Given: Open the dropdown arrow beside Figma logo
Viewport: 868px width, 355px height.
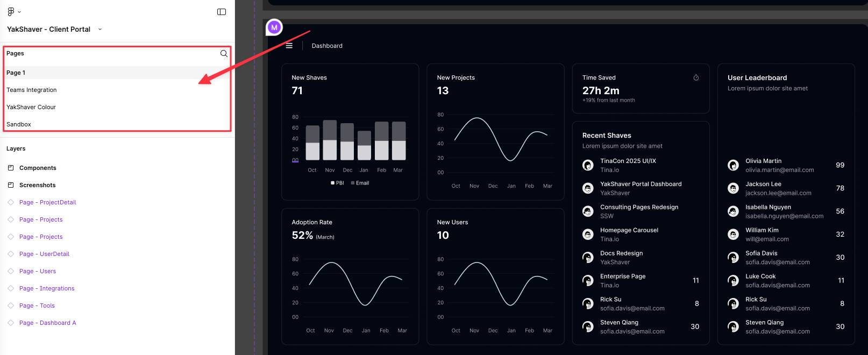Looking at the screenshot, I should (x=20, y=12).
